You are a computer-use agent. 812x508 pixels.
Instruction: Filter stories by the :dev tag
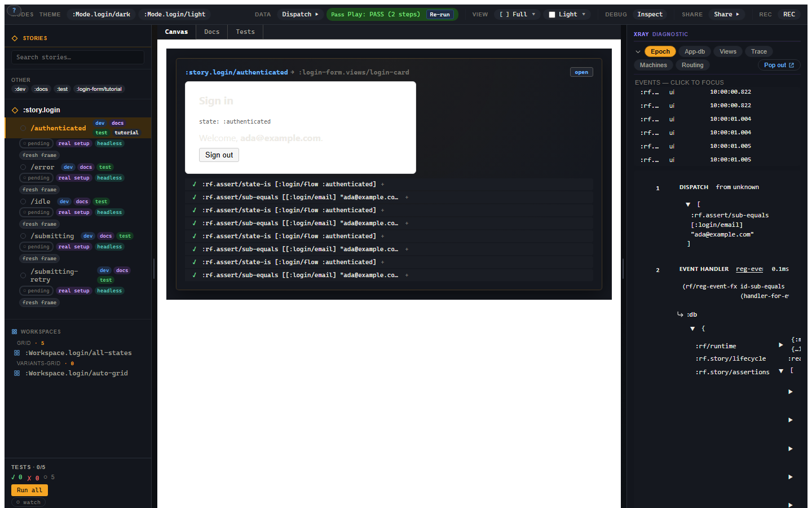pos(20,89)
